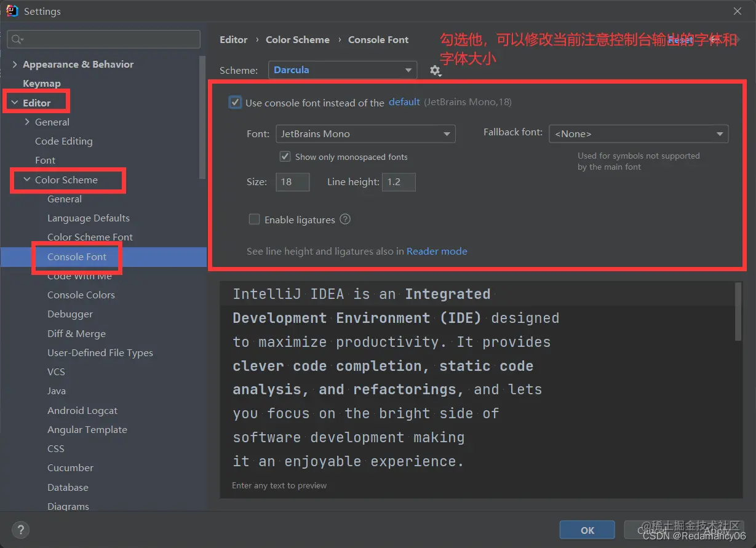
Task: Expand the General node under Editor
Action: 27,122
